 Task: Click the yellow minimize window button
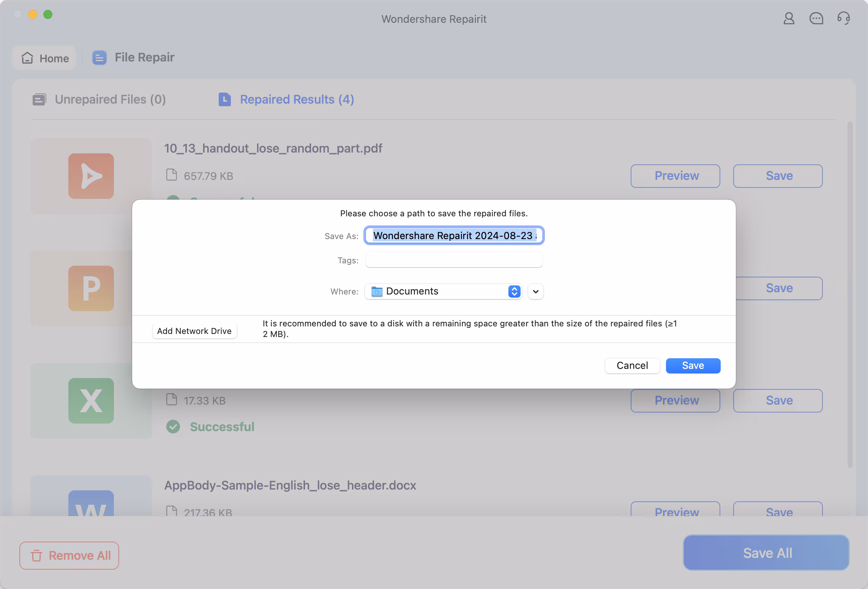pos(33,14)
